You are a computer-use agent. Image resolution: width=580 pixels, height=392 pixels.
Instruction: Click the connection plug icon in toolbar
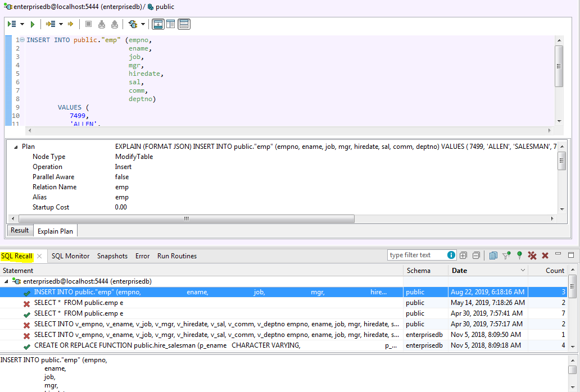point(133,24)
